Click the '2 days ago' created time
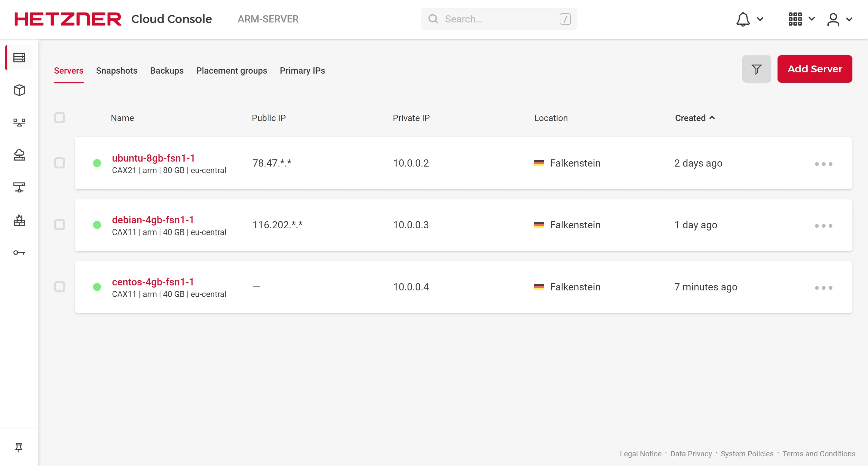 (x=699, y=163)
